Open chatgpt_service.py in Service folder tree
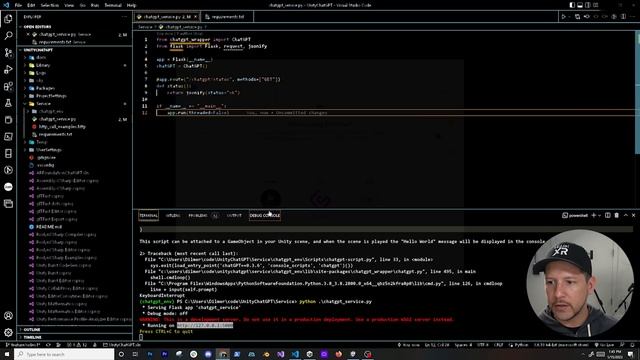This screenshot has height=360, width=640. pyautogui.click(x=57, y=119)
